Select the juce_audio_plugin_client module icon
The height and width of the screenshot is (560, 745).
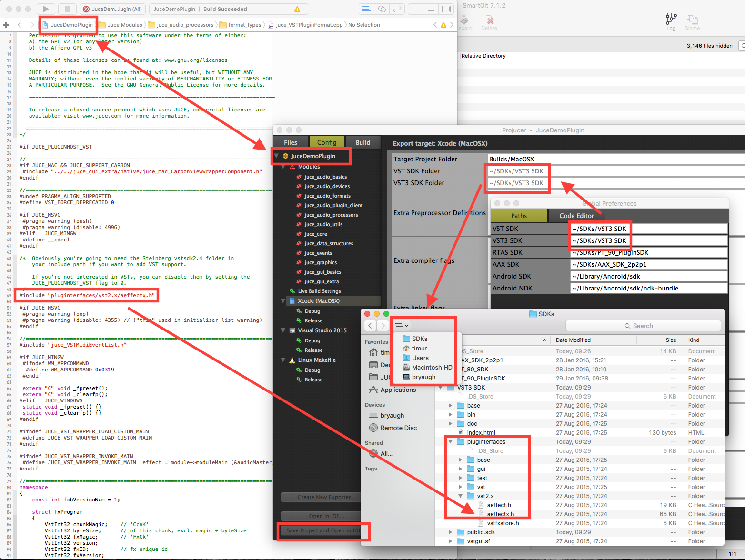(299, 205)
